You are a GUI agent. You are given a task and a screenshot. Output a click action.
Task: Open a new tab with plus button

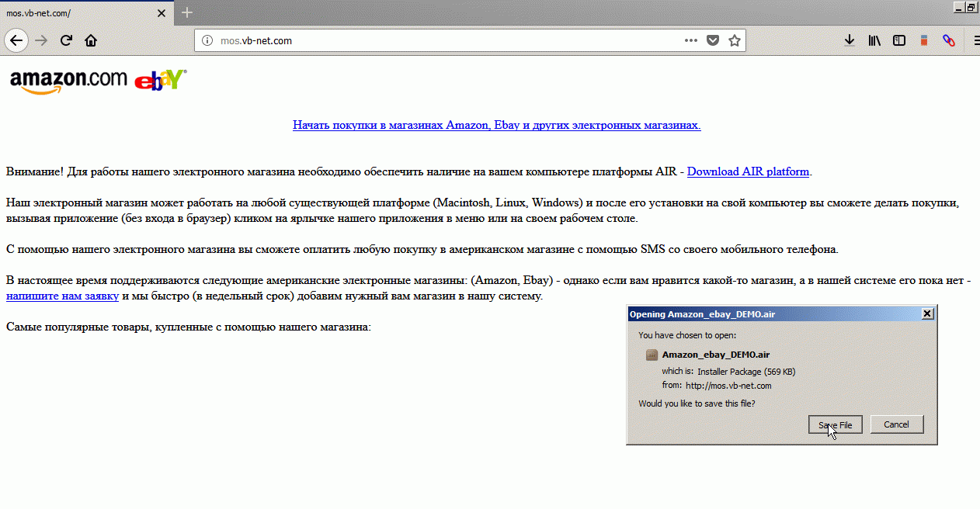[x=187, y=12]
